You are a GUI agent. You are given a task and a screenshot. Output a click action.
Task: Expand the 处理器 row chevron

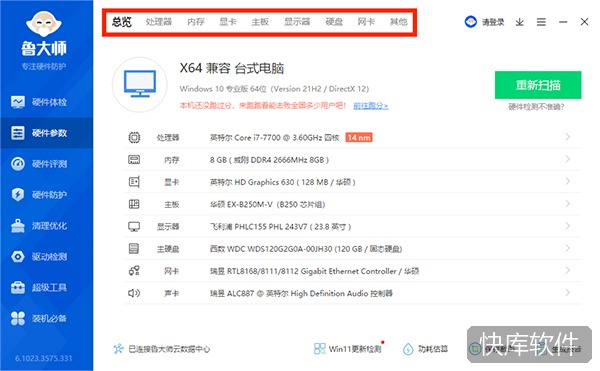[567, 137]
